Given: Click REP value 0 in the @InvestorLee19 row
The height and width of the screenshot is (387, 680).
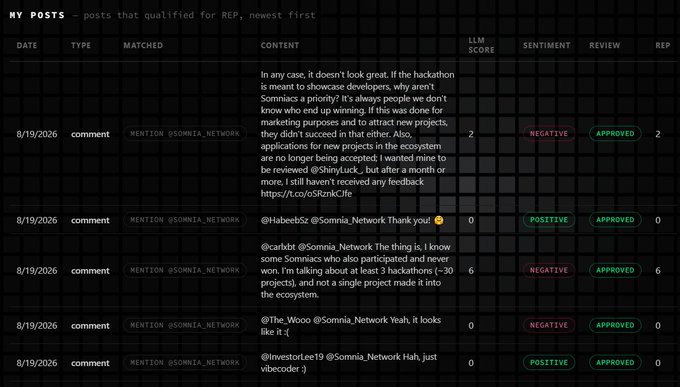Looking at the screenshot, I should [658, 363].
